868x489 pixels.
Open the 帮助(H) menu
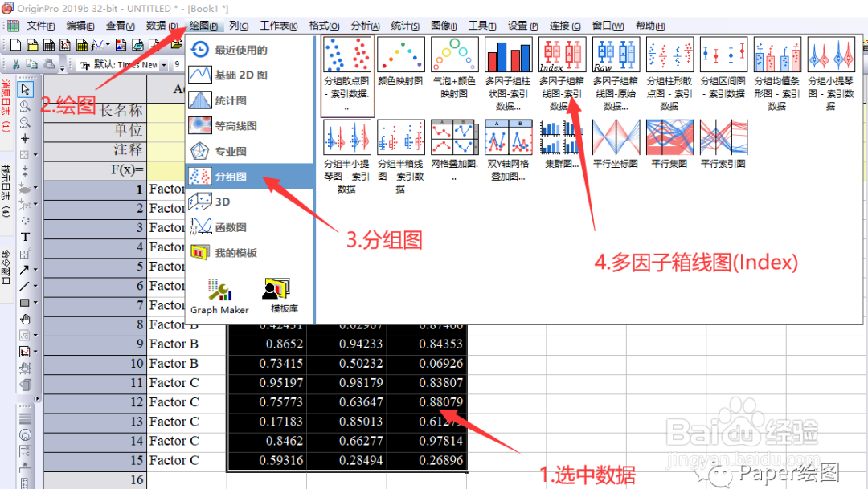650,26
